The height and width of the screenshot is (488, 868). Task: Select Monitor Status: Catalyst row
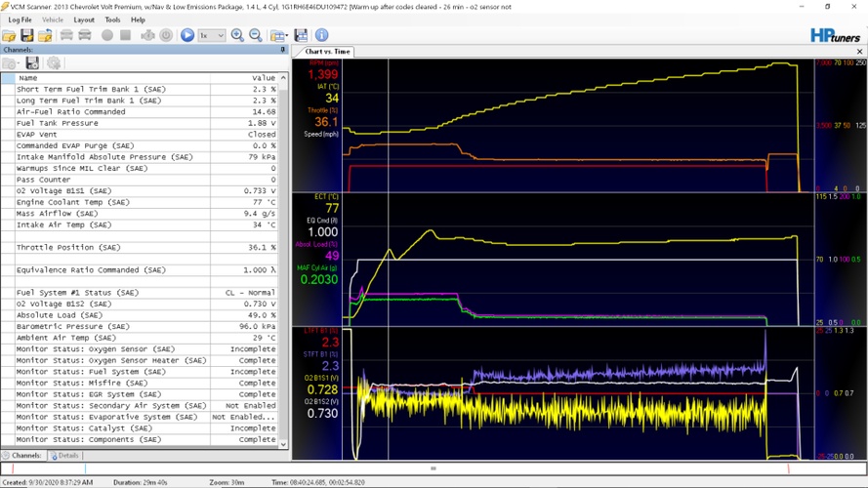pos(140,428)
